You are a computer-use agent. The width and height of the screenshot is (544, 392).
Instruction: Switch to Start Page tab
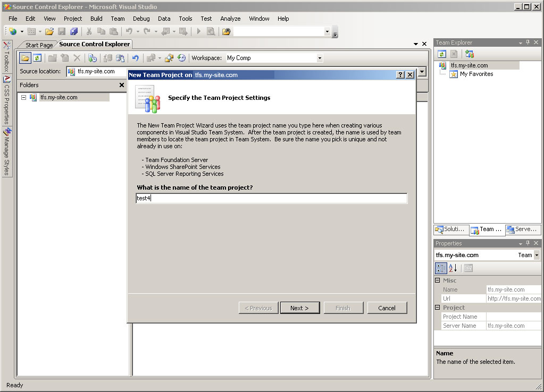coord(39,45)
